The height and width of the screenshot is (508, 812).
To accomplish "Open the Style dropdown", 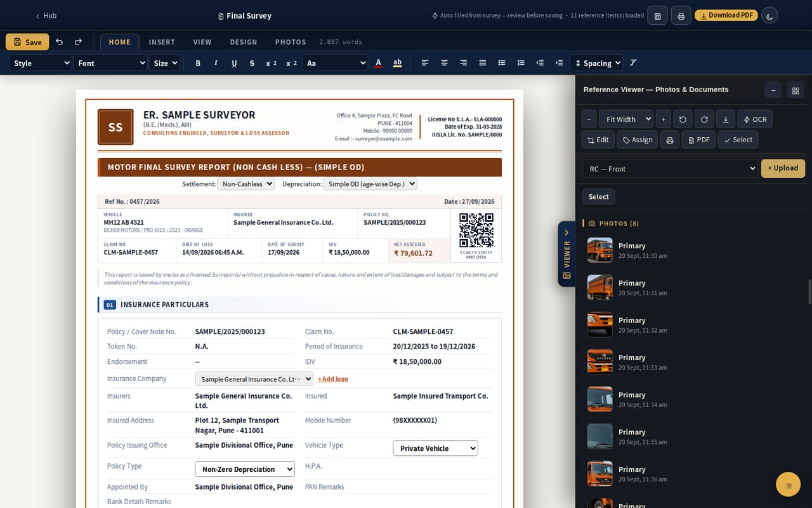I will click(x=41, y=63).
